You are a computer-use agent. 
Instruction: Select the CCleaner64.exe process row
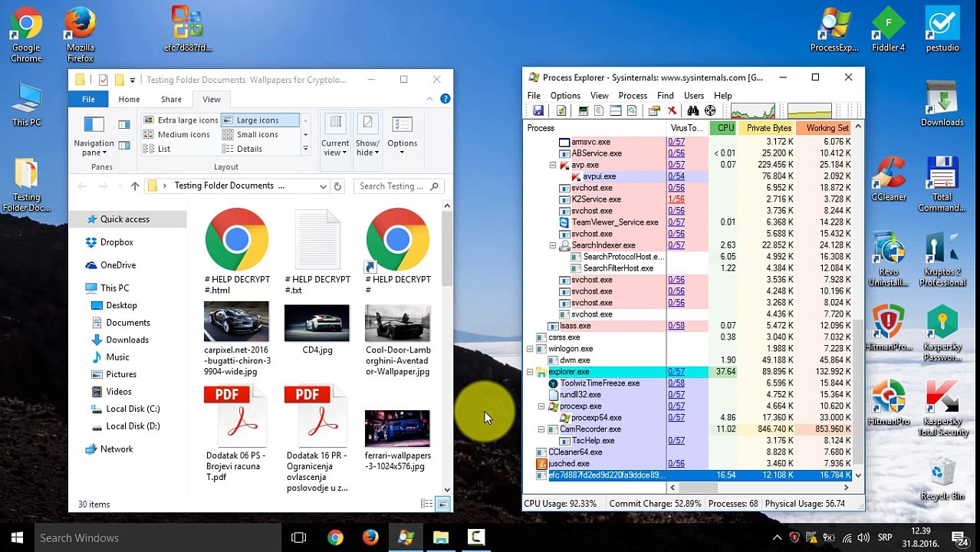pos(689,452)
